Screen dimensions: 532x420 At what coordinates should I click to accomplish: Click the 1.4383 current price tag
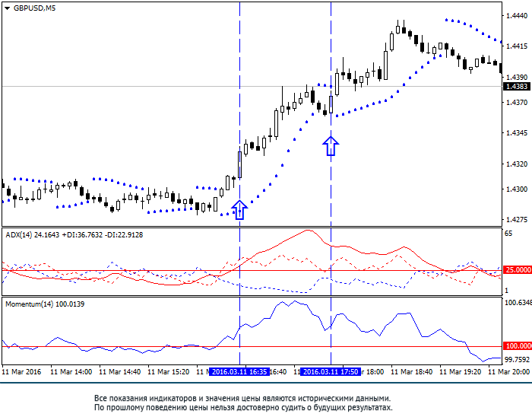(x=517, y=86)
